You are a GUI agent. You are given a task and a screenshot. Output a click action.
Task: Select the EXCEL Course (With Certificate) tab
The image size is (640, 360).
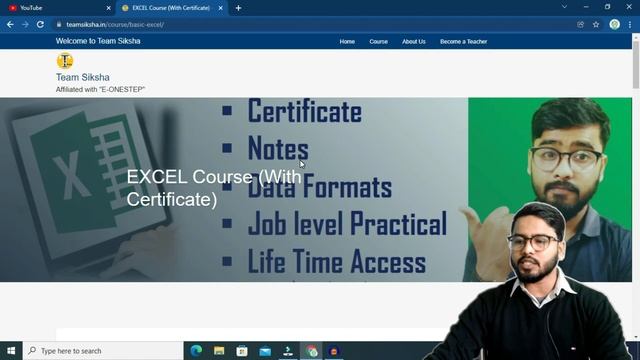pos(172,8)
